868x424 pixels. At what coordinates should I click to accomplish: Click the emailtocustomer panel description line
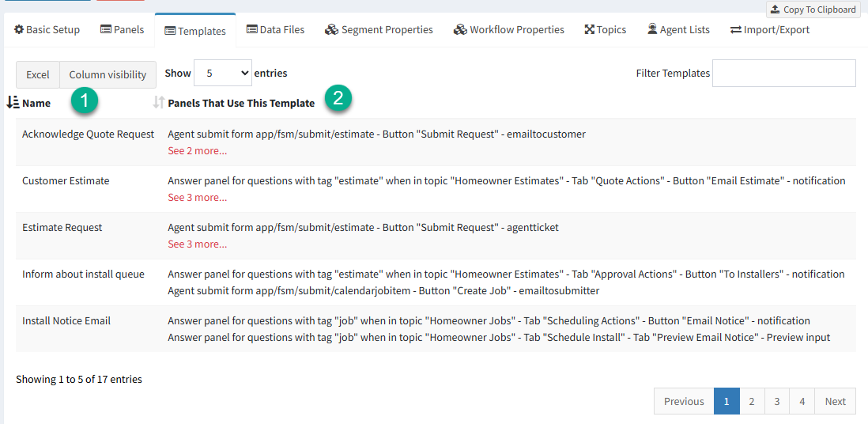[x=376, y=134]
